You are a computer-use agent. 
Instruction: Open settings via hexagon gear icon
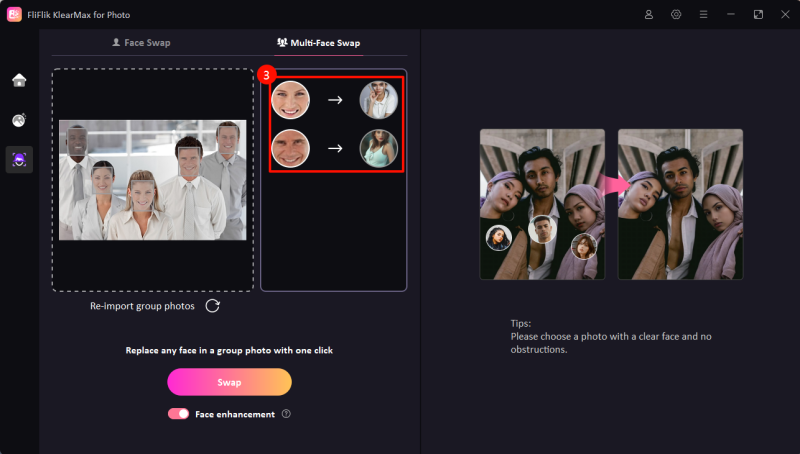(676, 14)
